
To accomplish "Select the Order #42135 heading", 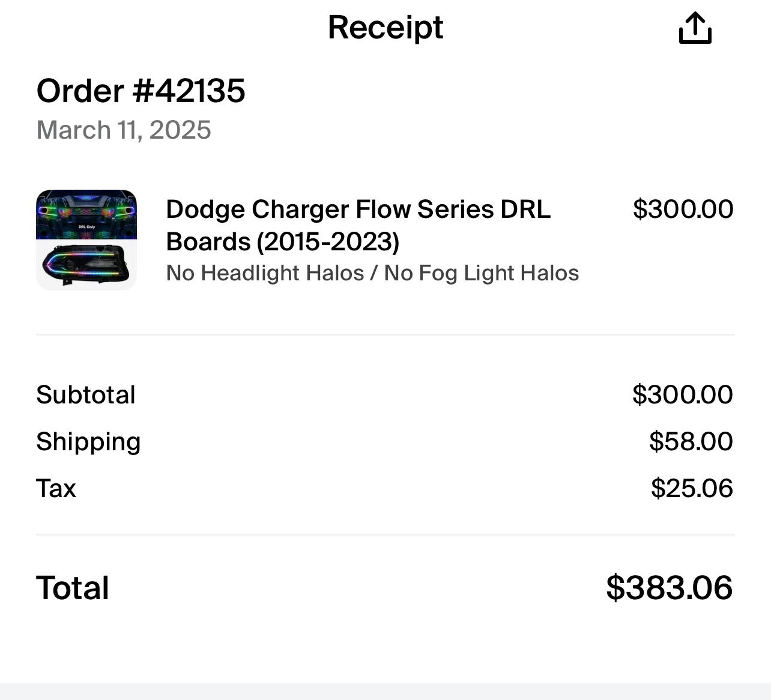I will tap(141, 91).
